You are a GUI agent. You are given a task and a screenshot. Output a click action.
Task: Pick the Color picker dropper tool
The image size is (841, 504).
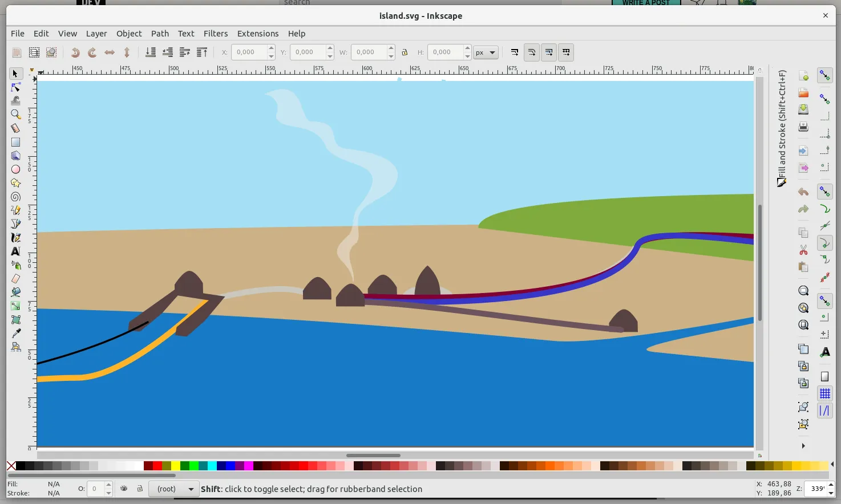click(15, 334)
